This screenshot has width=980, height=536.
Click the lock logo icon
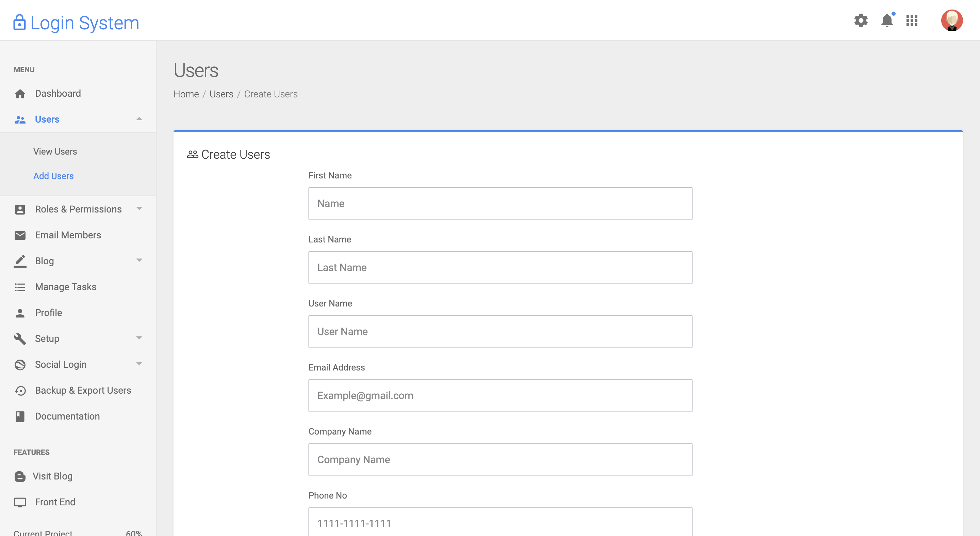(x=19, y=22)
